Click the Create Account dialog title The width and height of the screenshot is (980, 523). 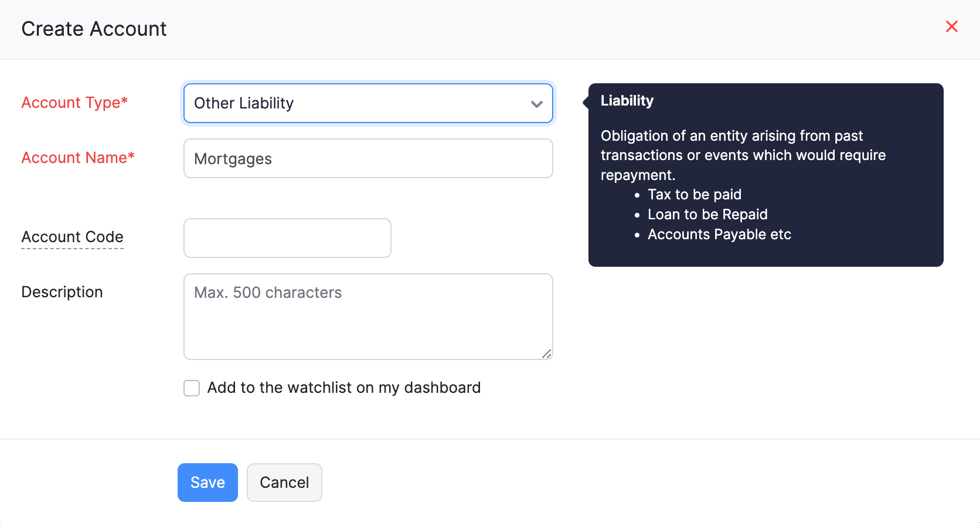pyautogui.click(x=94, y=28)
